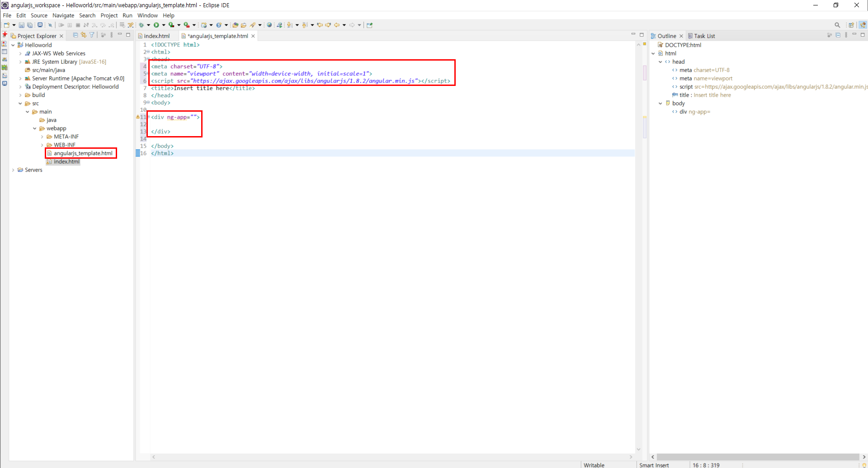Image resolution: width=868 pixels, height=468 pixels.
Task: Expand the build folder node
Action: point(20,95)
